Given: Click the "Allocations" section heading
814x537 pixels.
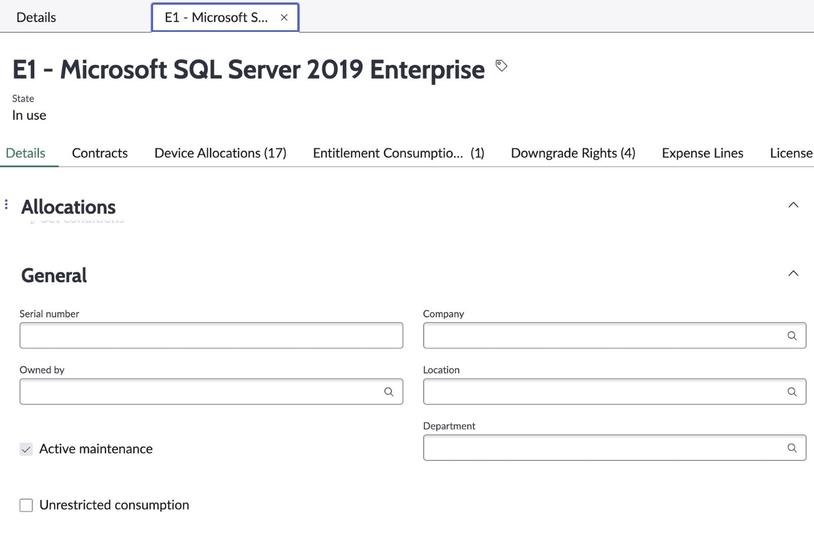Looking at the screenshot, I should 69,207.
